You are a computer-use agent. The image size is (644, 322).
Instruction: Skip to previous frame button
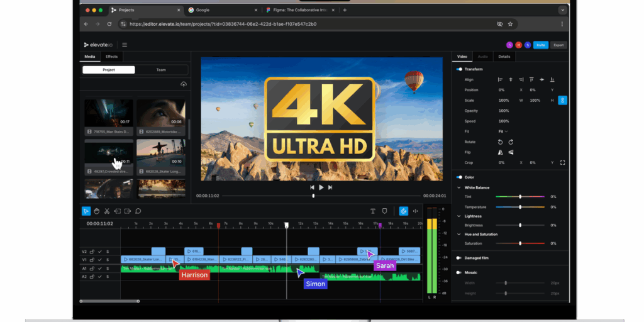[312, 187]
